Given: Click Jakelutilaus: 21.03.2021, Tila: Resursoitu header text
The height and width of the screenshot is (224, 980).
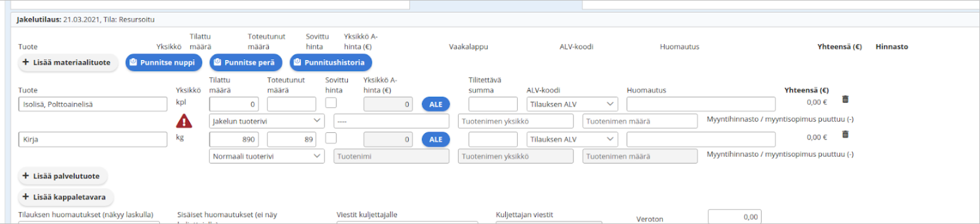Looking at the screenshot, I should 86,20.
